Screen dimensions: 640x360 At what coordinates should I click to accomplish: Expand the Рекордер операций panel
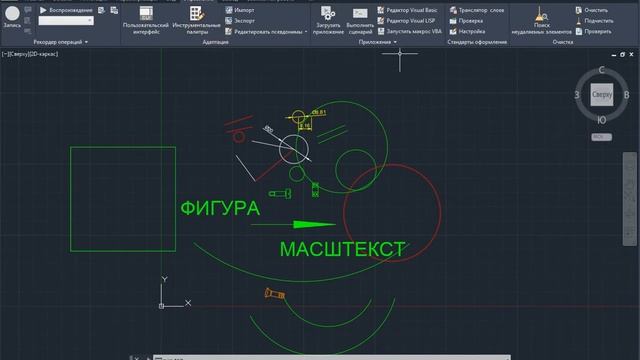(x=60, y=42)
